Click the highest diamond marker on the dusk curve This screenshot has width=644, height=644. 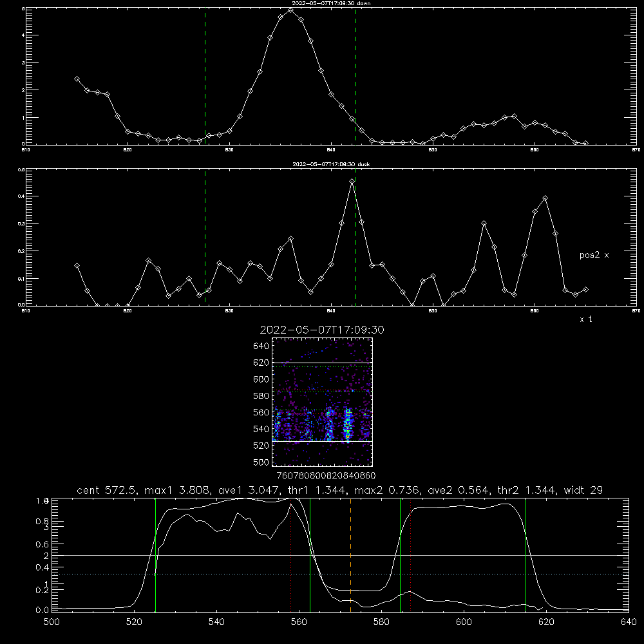pos(352,181)
